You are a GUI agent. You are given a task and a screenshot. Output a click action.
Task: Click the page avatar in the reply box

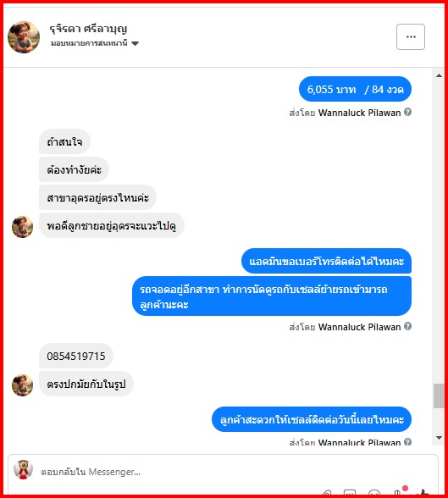coord(23,469)
